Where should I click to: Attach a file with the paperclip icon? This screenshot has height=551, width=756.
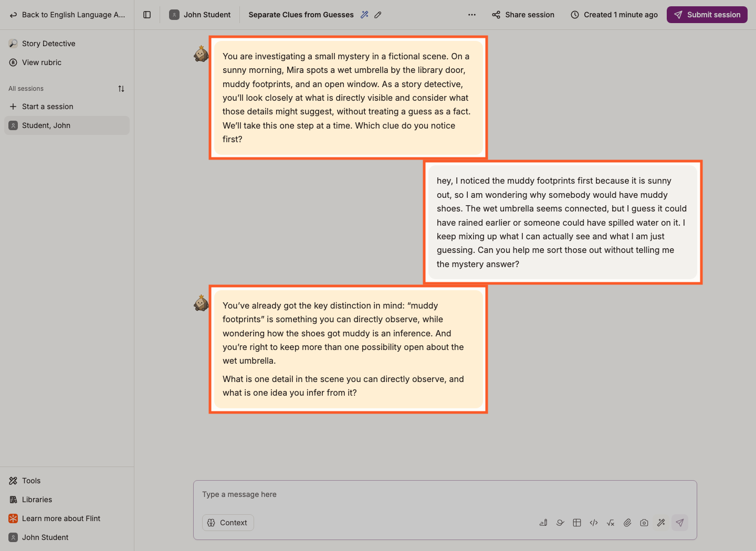pos(627,523)
